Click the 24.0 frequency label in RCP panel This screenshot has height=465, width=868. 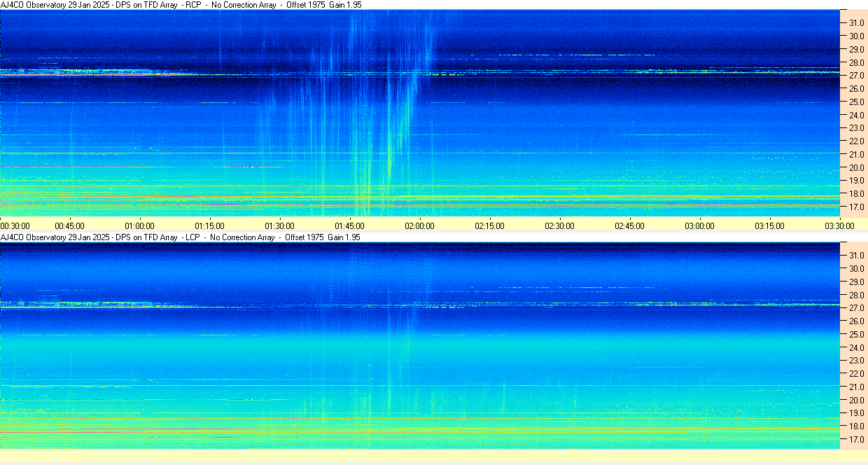(857, 115)
